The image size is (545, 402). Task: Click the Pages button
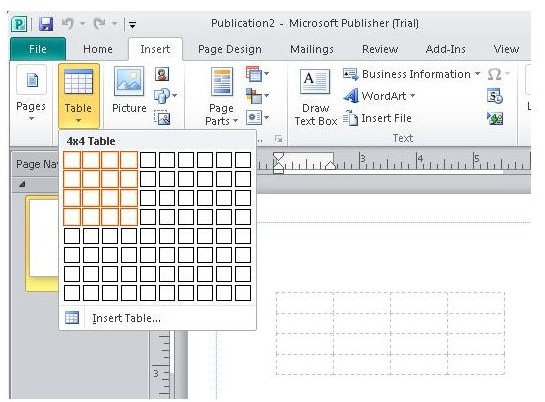31,93
